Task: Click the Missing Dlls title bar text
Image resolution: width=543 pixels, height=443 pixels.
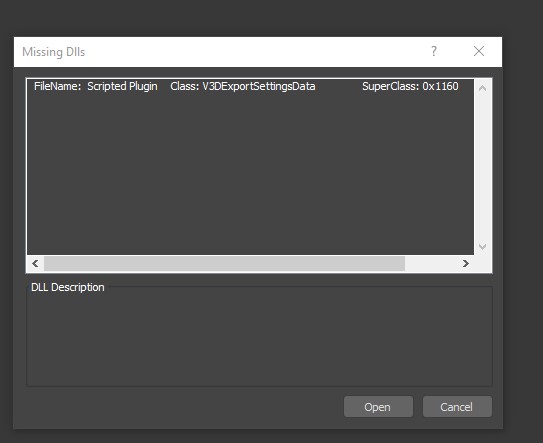Action: coord(54,52)
